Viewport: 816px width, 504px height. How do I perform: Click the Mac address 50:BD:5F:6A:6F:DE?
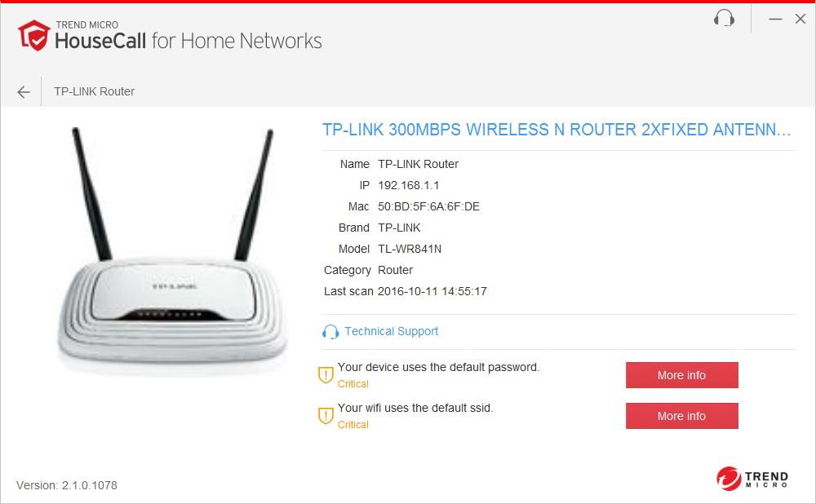[x=429, y=206]
